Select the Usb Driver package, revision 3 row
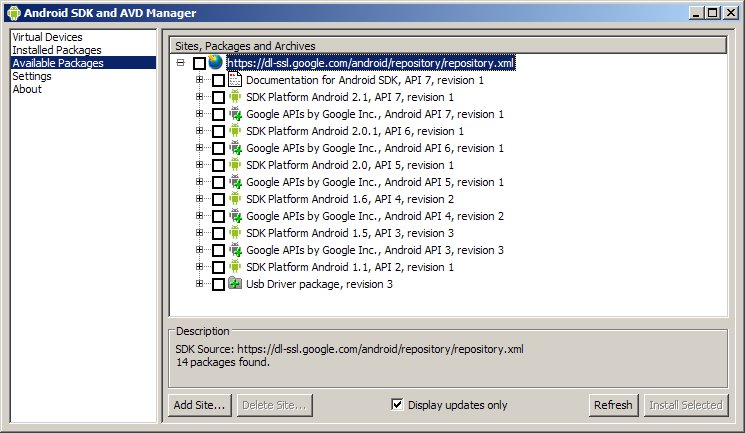Image resolution: width=745 pixels, height=433 pixels. coord(319,284)
